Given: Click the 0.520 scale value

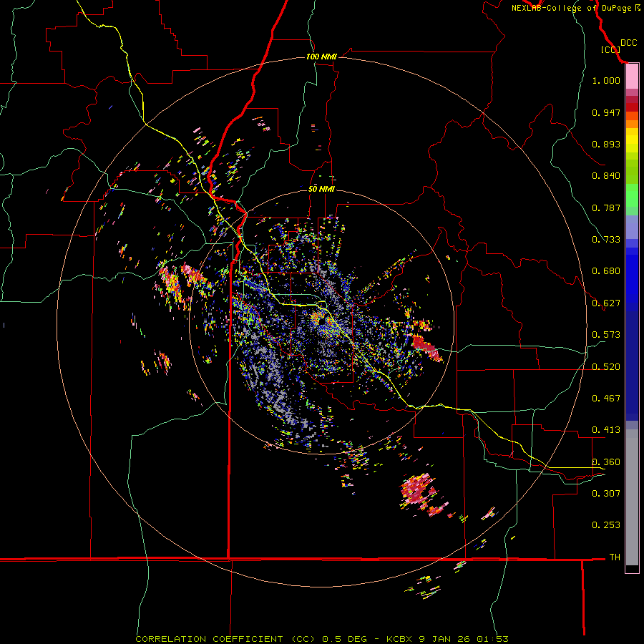Looking at the screenshot, I should click(606, 367).
